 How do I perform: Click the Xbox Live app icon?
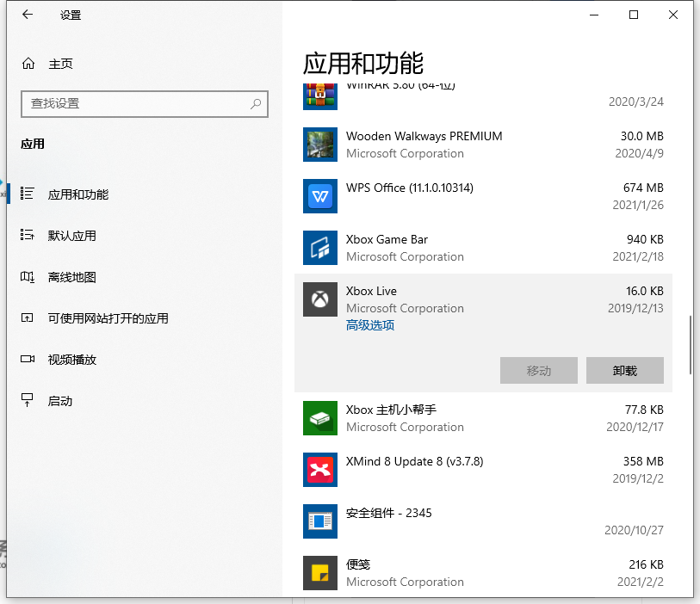pyautogui.click(x=320, y=299)
